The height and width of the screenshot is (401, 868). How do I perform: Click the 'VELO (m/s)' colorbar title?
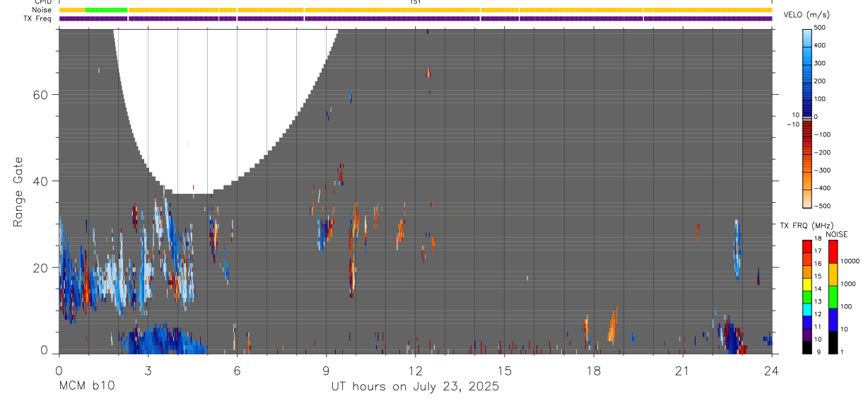point(807,15)
